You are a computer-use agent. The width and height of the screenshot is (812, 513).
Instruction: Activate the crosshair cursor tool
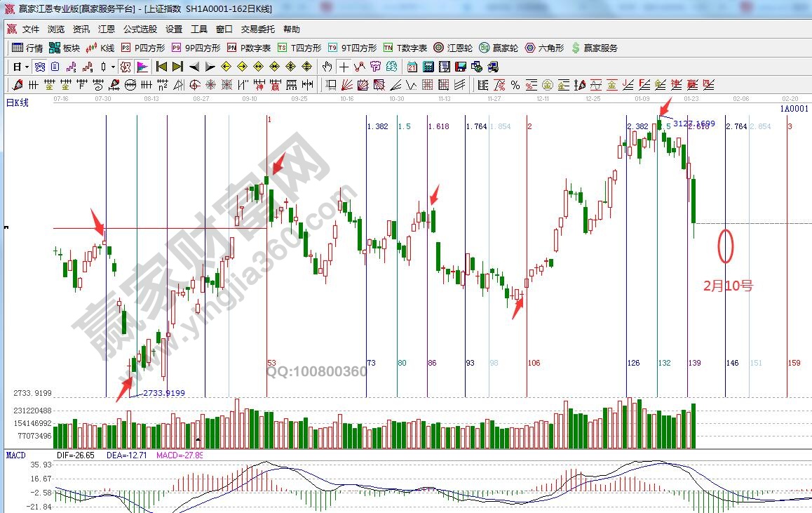[344, 67]
